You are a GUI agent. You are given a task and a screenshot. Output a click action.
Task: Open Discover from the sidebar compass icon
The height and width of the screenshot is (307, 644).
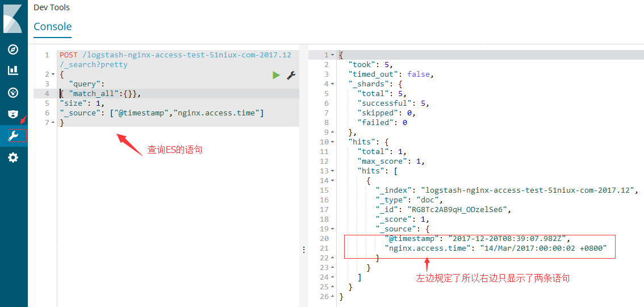(13, 49)
